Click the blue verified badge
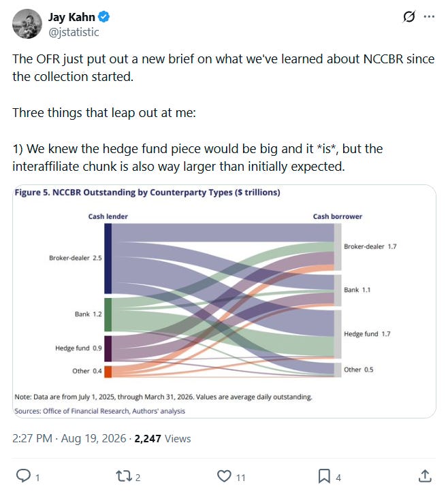Image resolution: width=448 pixels, height=494 pixels. point(103,17)
